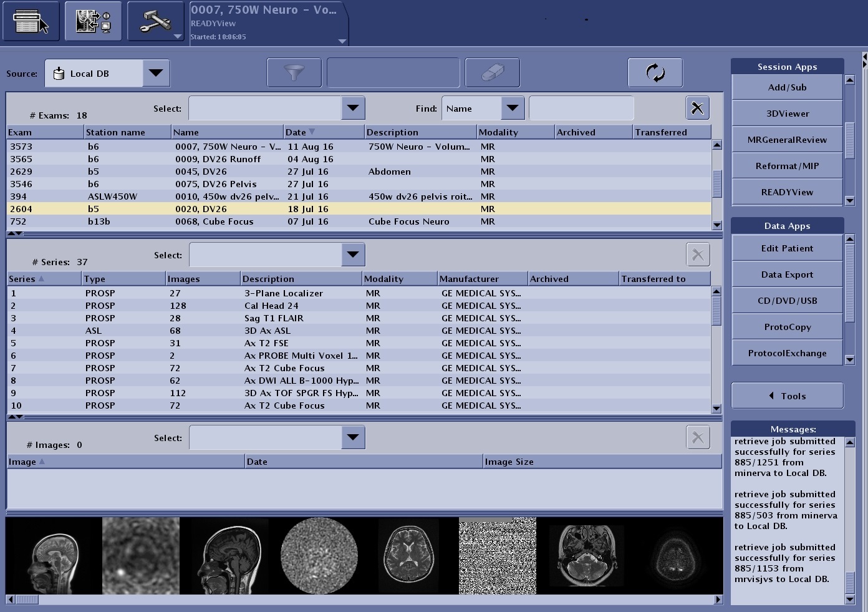
Task: Click the eraser clear-filter icon
Action: pyautogui.click(x=492, y=73)
